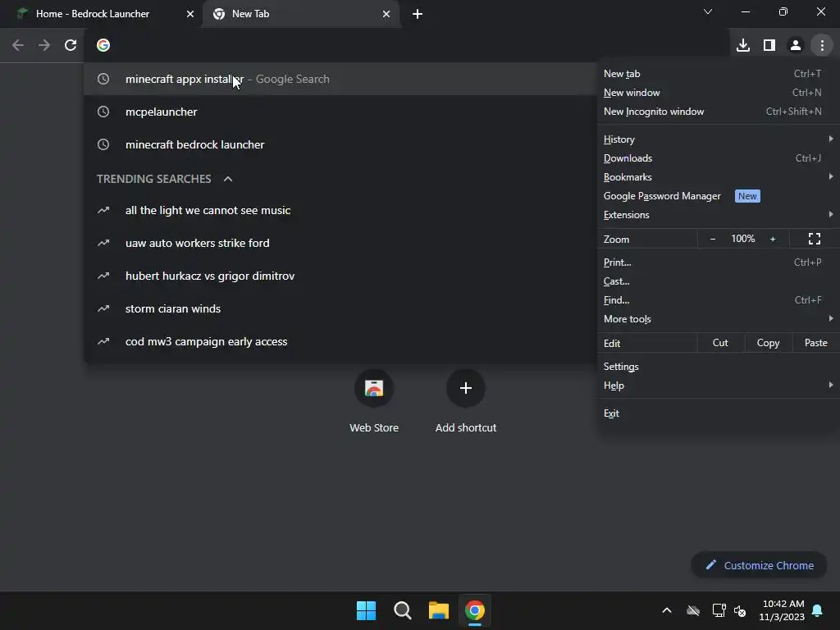Image resolution: width=840 pixels, height=630 pixels.
Task: Increase zoom with the plus button
Action: tap(773, 239)
